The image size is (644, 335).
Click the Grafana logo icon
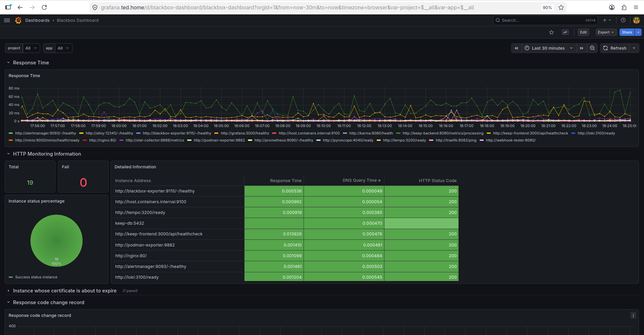click(x=18, y=20)
